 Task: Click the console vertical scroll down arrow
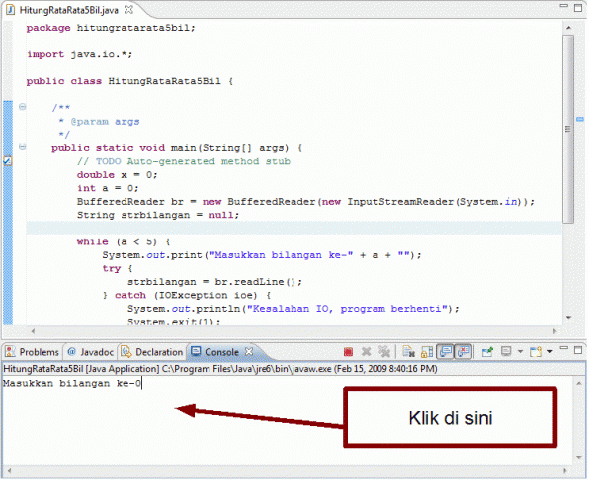[x=578, y=457]
